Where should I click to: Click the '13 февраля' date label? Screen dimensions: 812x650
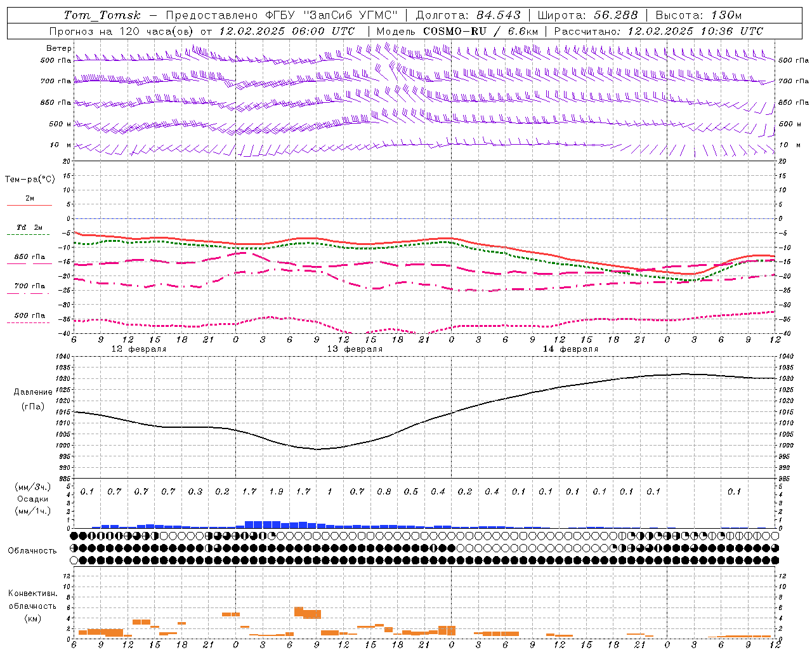click(x=355, y=349)
